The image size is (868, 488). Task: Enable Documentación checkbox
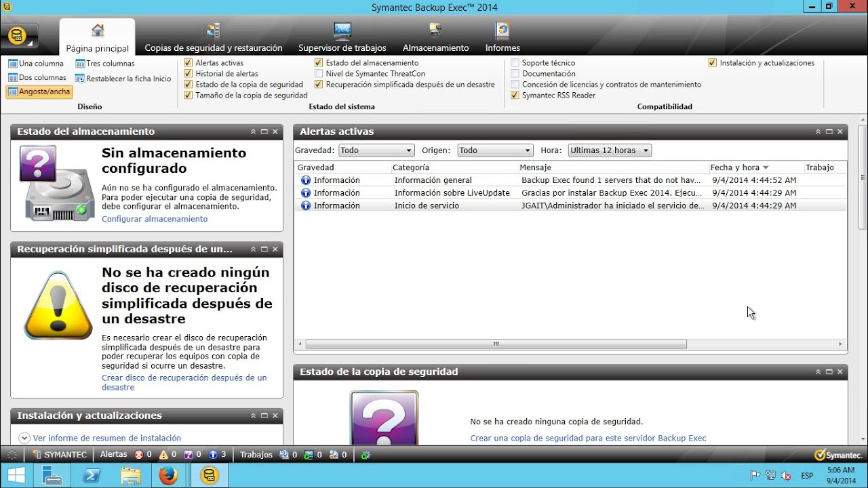[515, 74]
